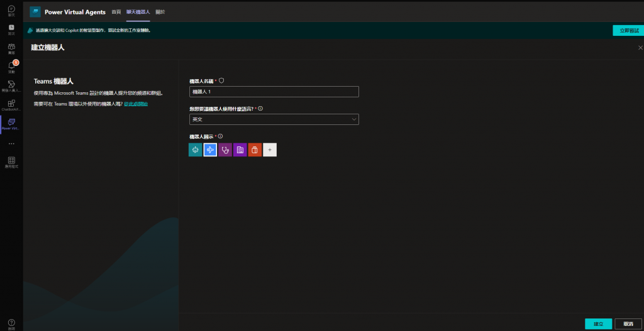Viewport: 644px width, 331px height.
Task: Choose the orange gift bot icon
Action: point(255,149)
